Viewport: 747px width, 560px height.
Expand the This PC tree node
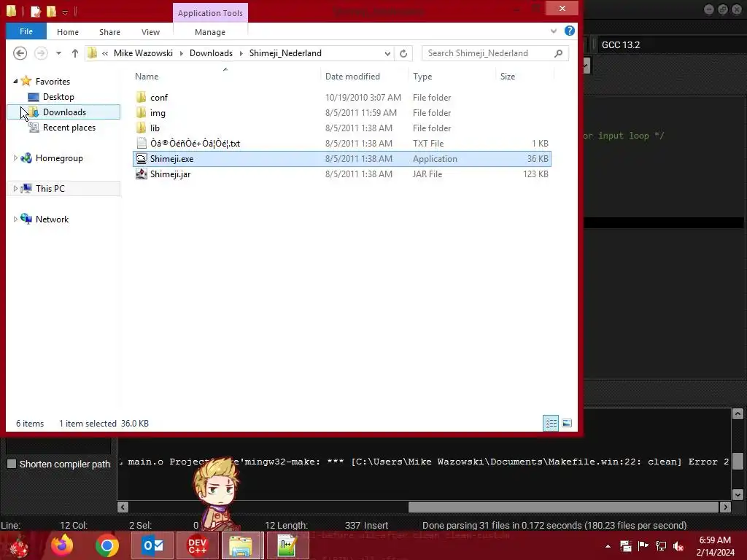coord(15,189)
